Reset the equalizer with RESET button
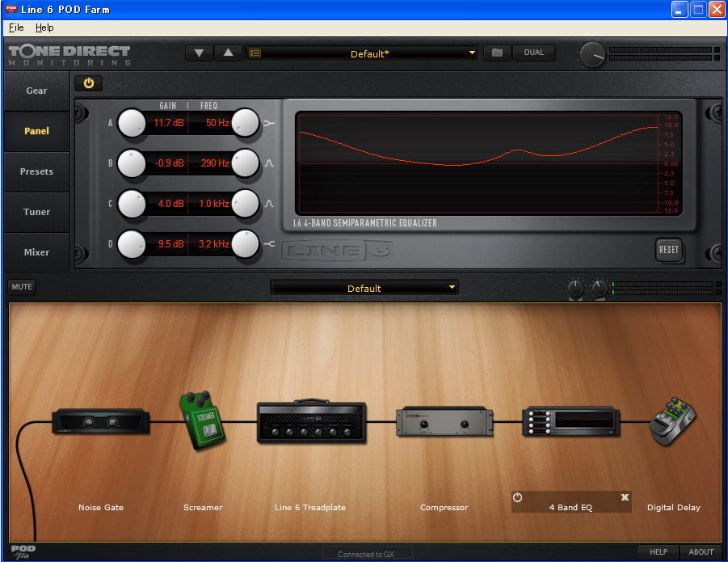Image resolution: width=728 pixels, height=562 pixels. click(668, 250)
